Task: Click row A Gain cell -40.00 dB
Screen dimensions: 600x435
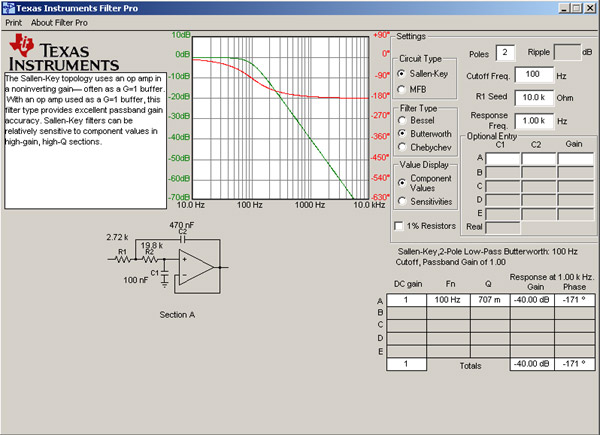Action: point(532,300)
